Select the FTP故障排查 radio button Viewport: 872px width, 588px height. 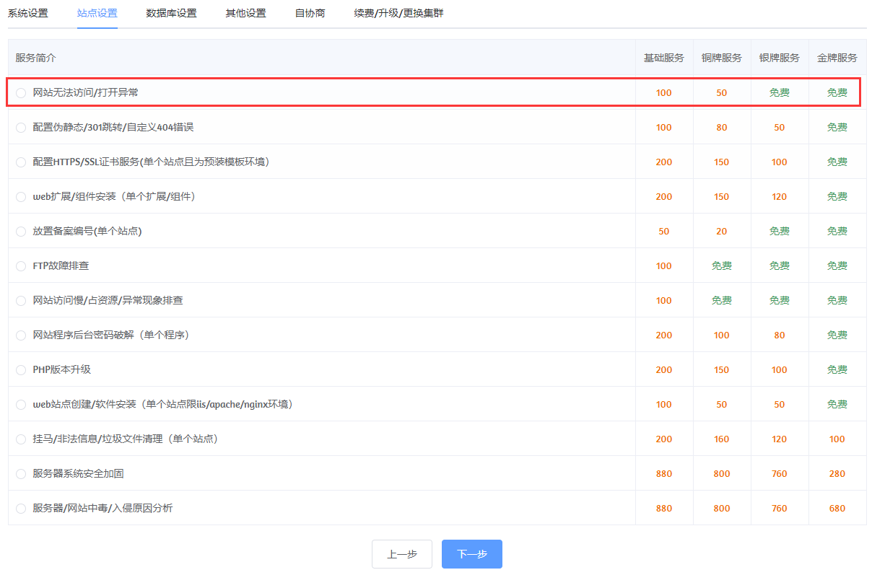pyautogui.click(x=21, y=266)
